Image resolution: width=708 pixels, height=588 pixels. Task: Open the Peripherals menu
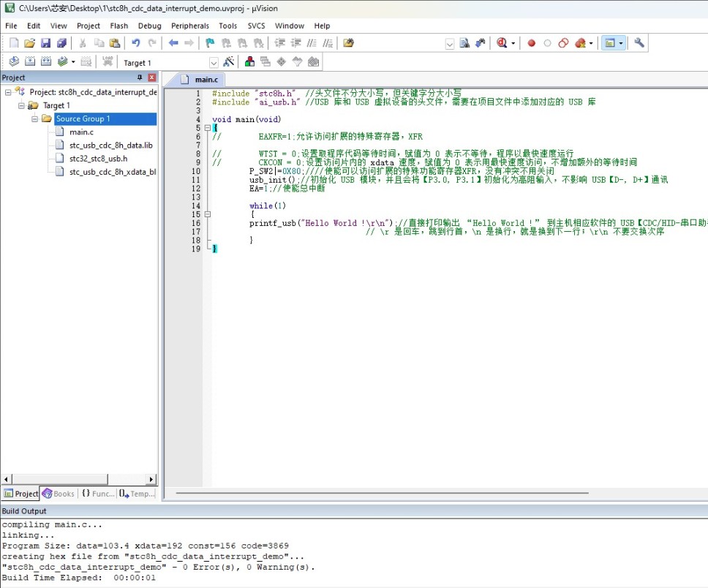189,26
